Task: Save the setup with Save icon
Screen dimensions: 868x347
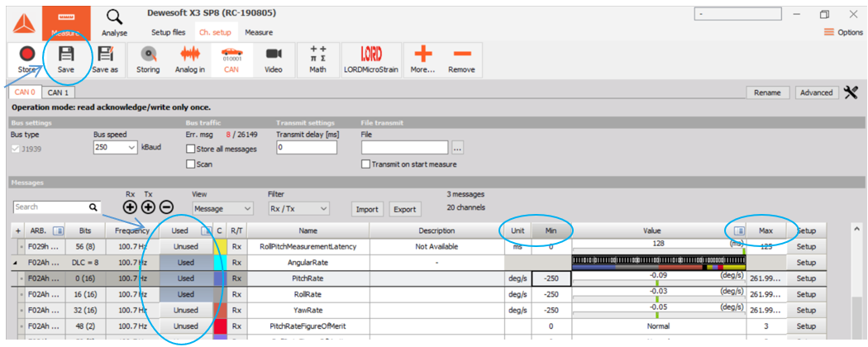Action: [66, 55]
